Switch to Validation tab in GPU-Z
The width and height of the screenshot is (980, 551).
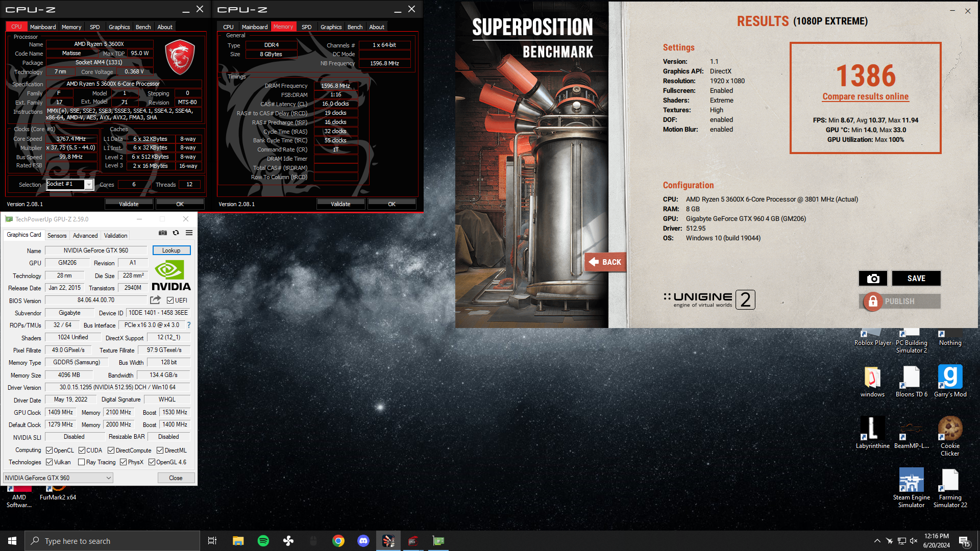point(116,236)
